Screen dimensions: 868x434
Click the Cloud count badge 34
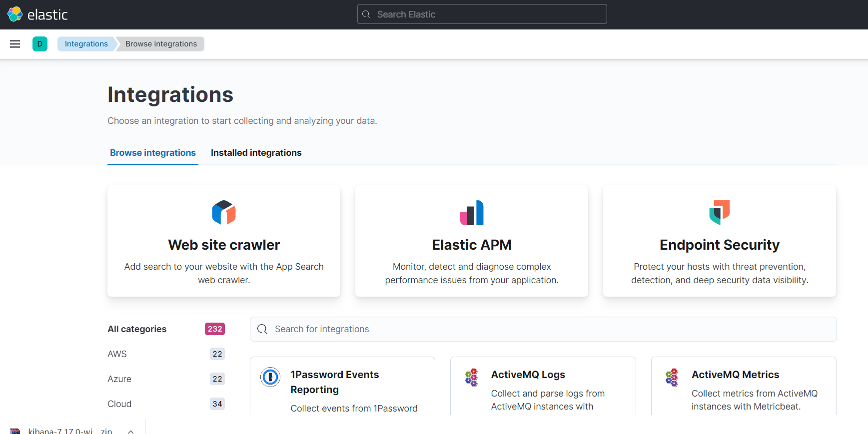(x=217, y=404)
